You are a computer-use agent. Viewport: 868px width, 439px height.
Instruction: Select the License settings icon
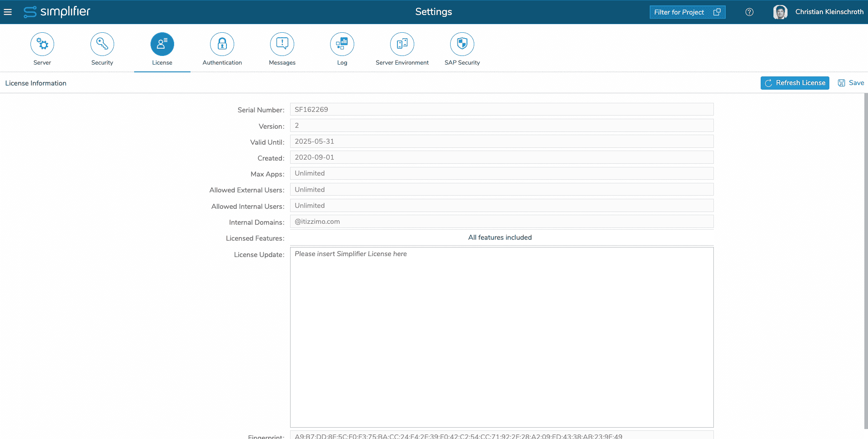162,44
